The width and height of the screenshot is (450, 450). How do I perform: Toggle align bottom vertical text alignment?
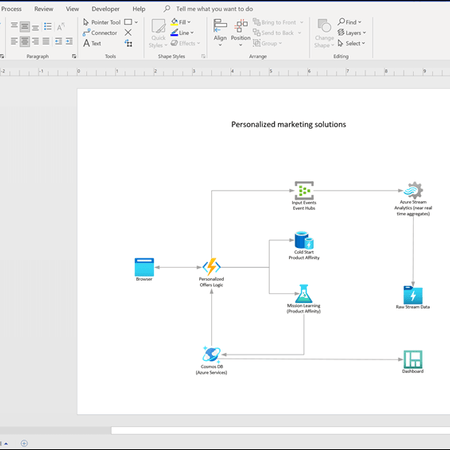click(x=35, y=26)
